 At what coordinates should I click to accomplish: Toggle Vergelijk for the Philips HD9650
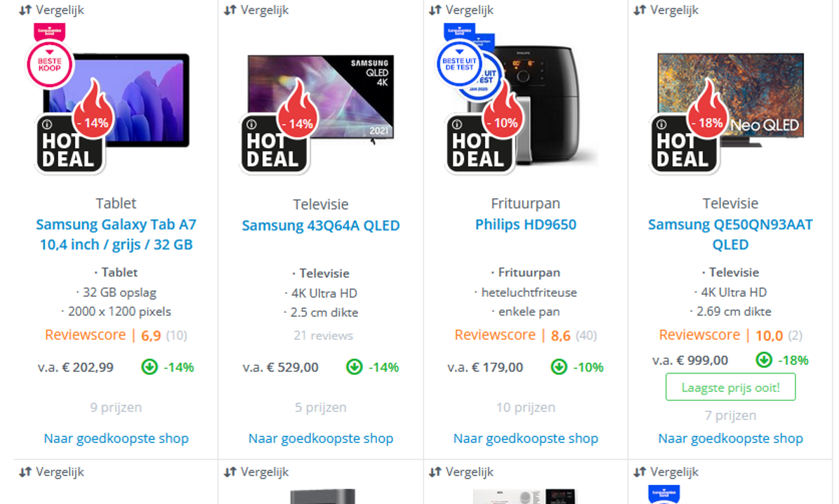(x=461, y=10)
